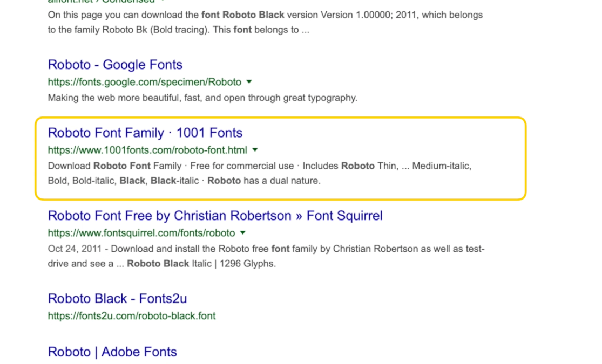Open the Roboto - Google Fonts result
602x364 pixels.
pyautogui.click(x=115, y=65)
